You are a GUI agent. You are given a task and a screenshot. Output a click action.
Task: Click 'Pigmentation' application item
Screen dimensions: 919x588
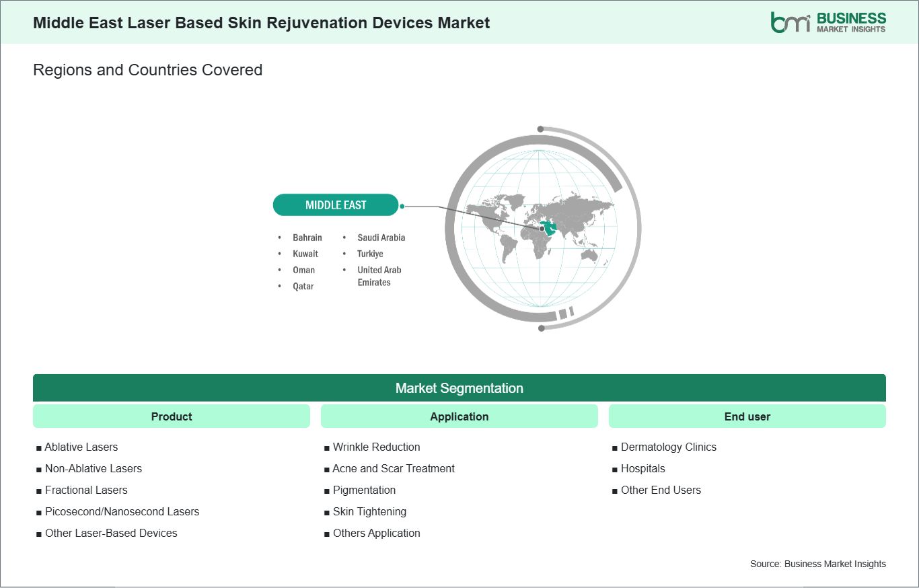(364, 490)
